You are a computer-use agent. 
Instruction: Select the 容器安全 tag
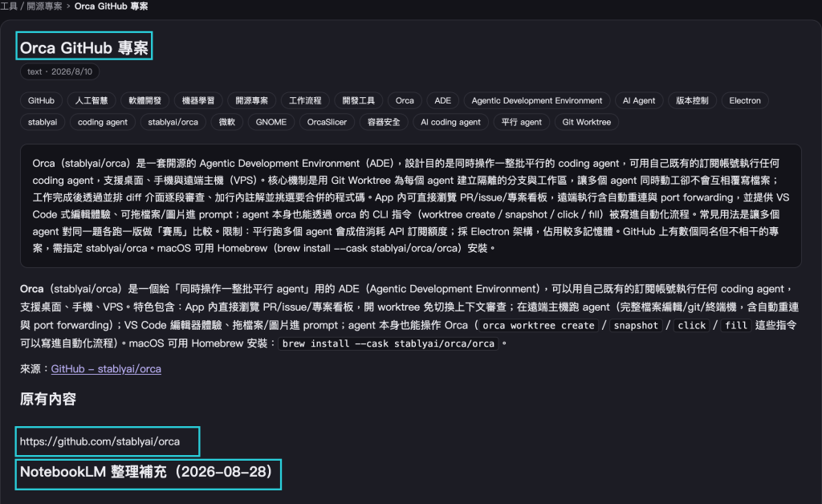(x=384, y=122)
